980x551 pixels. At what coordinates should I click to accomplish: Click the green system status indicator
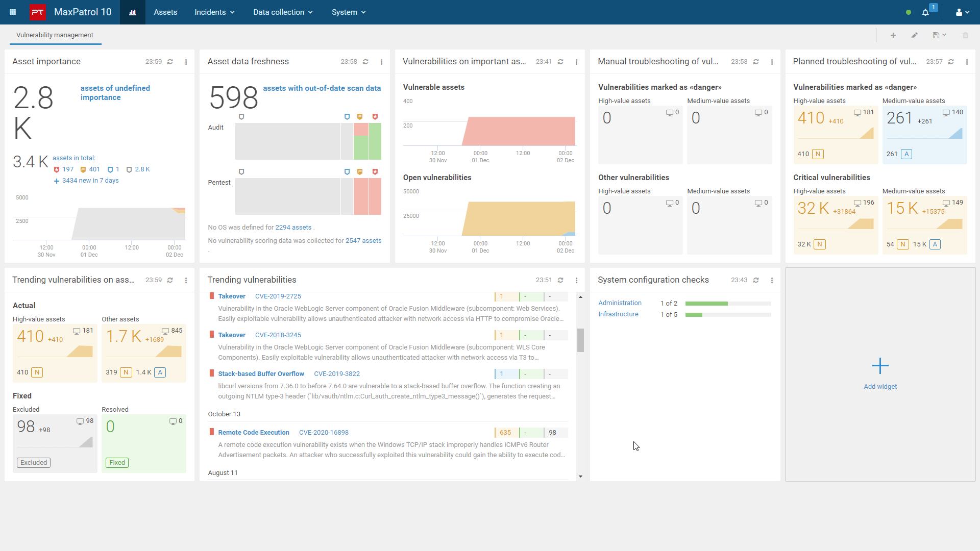(x=909, y=12)
